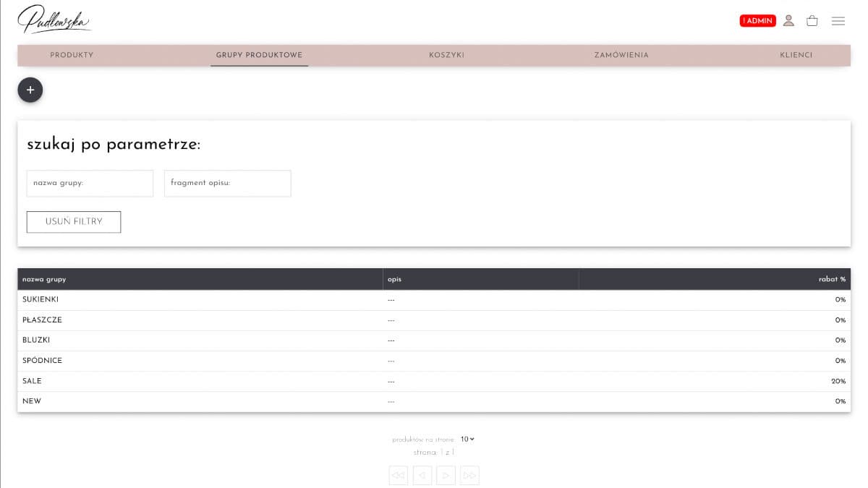The width and height of the screenshot is (868, 488).
Task: Click the nazwa grupy input field
Action: pos(89,183)
